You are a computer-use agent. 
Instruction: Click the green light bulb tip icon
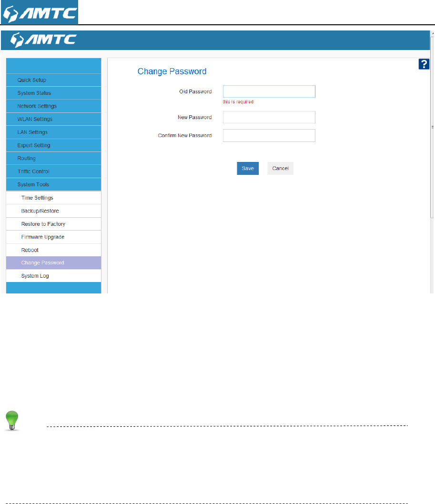point(12,421)
